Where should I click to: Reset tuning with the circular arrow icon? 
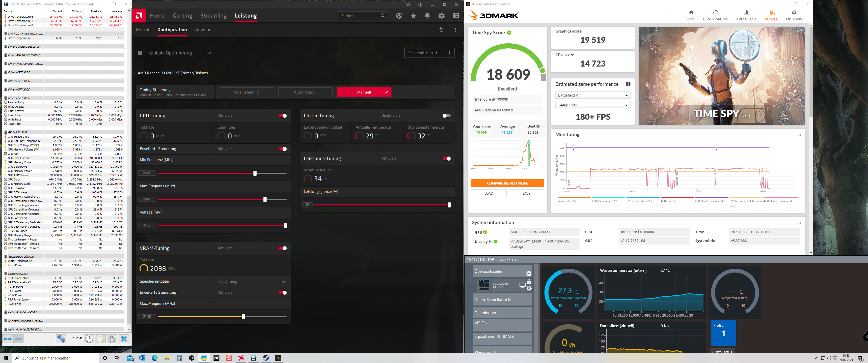[x=441, y=30]
